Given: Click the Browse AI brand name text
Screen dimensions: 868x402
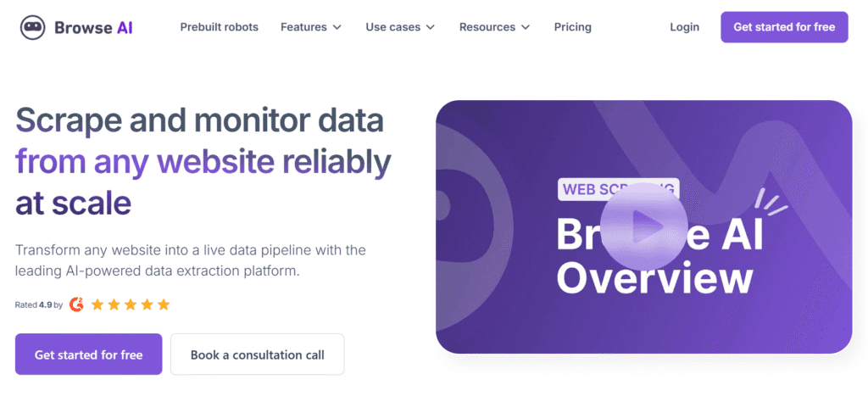Looking at the screenshot, I should pyautogui.click(x=93, y=27).
